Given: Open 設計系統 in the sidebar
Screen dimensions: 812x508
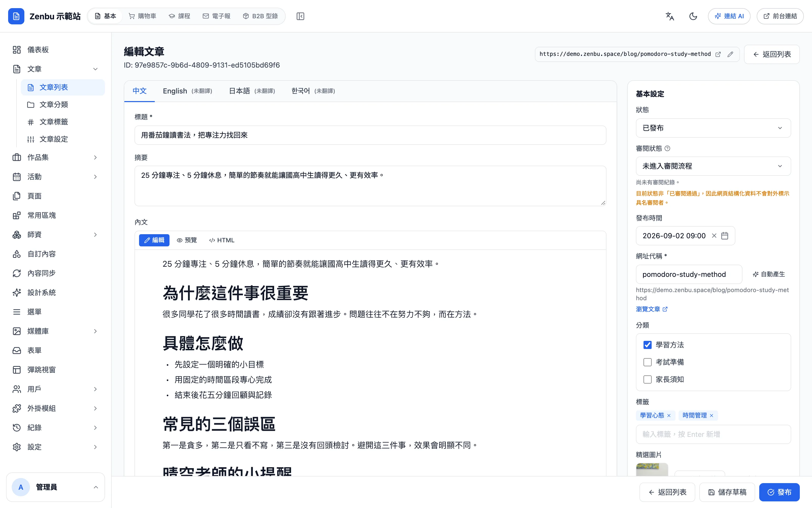Looking at the screenshot, I should click(56, 292).
